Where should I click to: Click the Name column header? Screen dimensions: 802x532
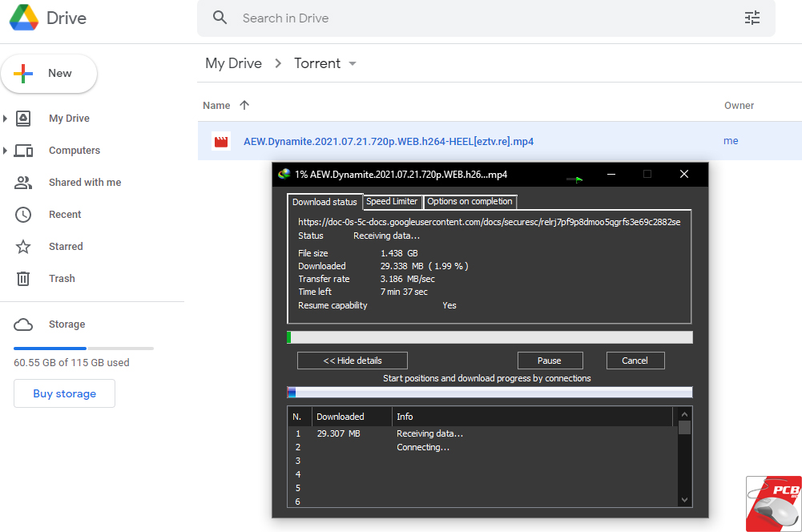(216, 106)
